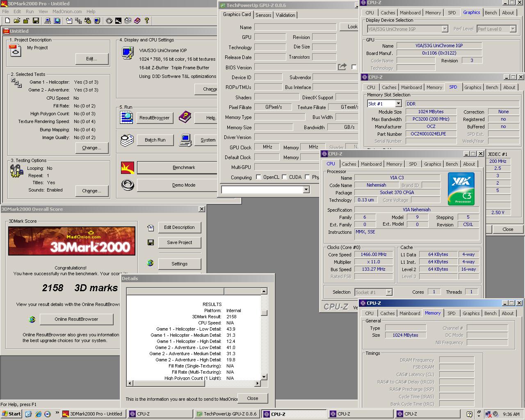Click the show desktop quick launch icon
This screenshot has height=420, width=525.
coord(28,414)
